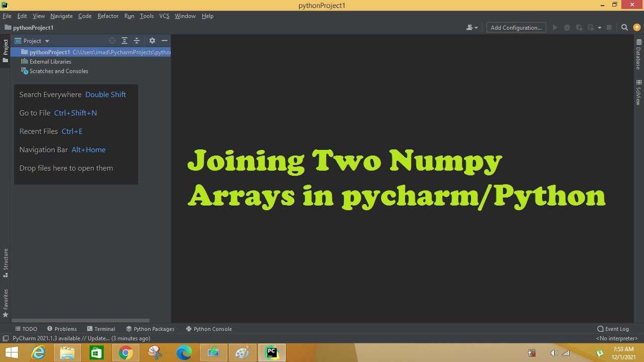Toggle the Favorites side tab
Image resolution: width=644 pixels, height=362 pixels.
6,303
